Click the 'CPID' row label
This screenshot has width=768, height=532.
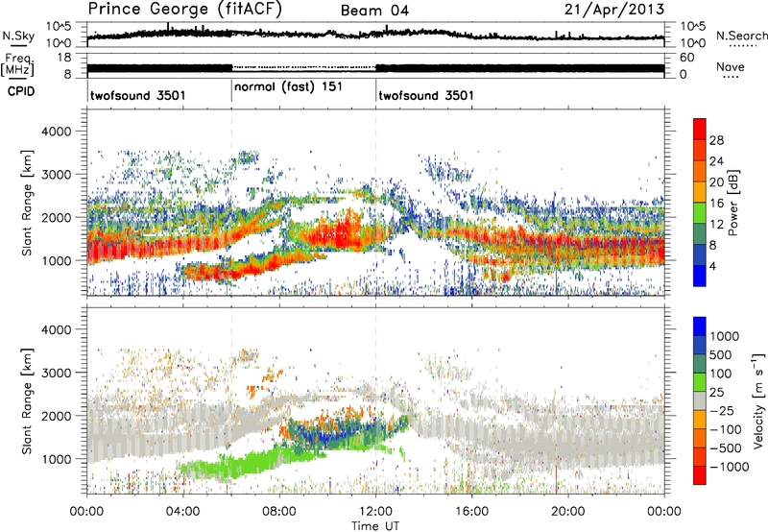(21, 91)
